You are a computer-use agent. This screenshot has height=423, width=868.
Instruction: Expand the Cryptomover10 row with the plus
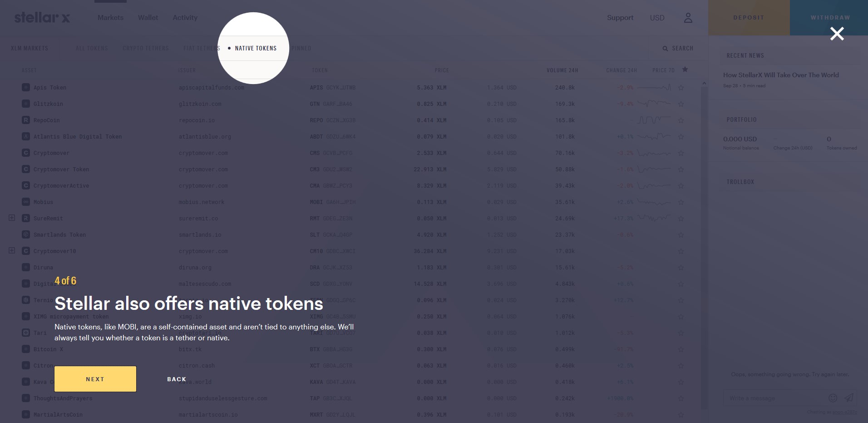tap(12, 250)
